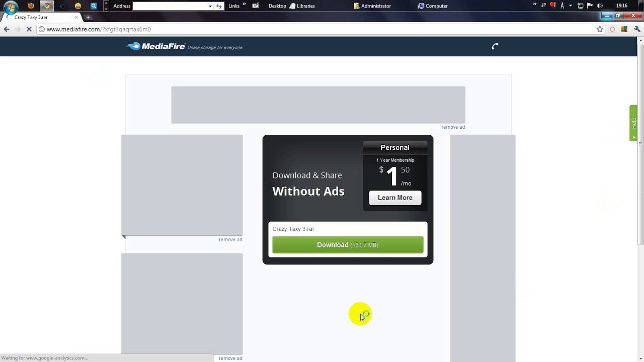The image size is (644, 362).
Task: Bookmark this page with the star
Action: (x=600, y=29)
